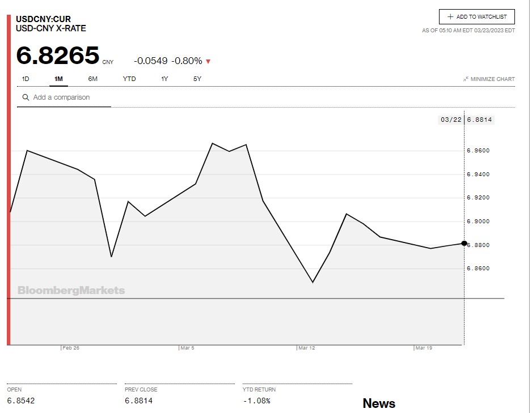Switch chart to 6M range
532x413 pixels.
click(x=93, y=79)
